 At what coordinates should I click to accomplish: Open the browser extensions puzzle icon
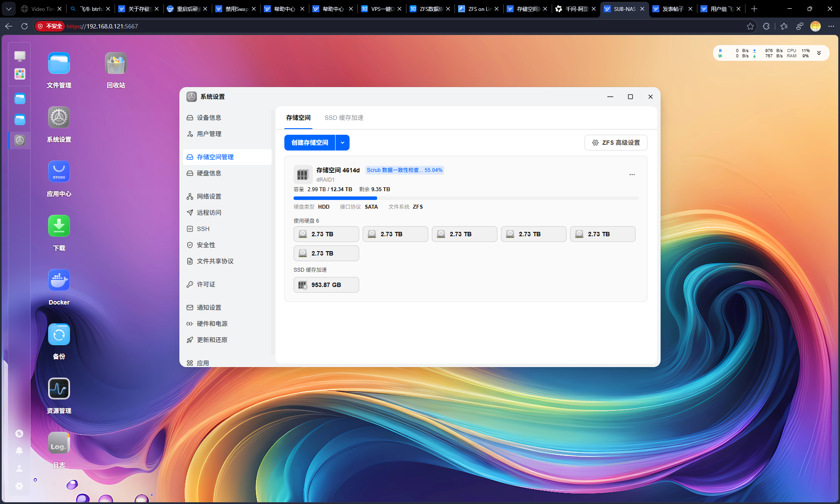tap(766, 26)
